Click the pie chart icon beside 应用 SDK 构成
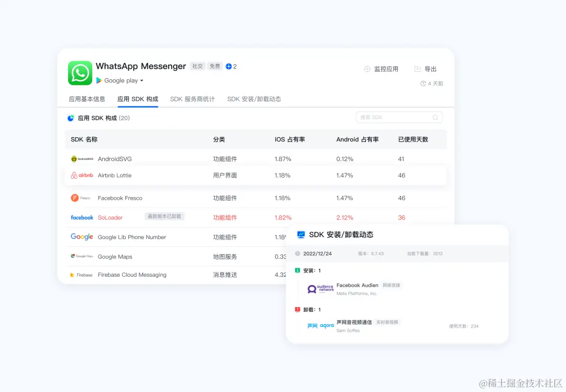The height and width of the screenshot is (392, 566). point(71,118)
